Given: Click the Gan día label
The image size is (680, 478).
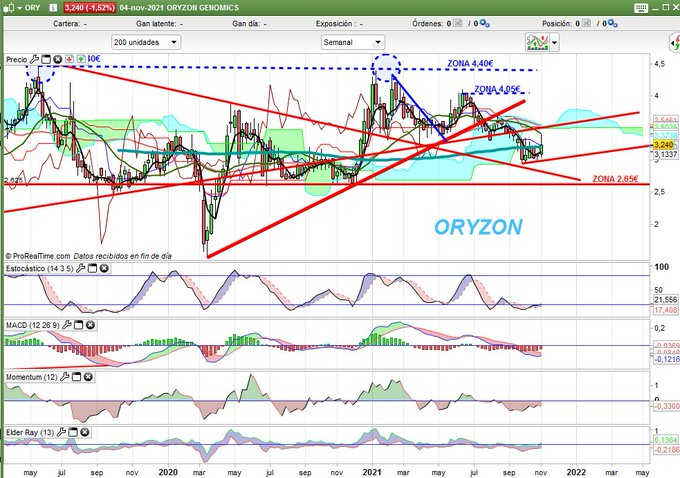Looking at the screenshot, I should (x=246, y=24).
